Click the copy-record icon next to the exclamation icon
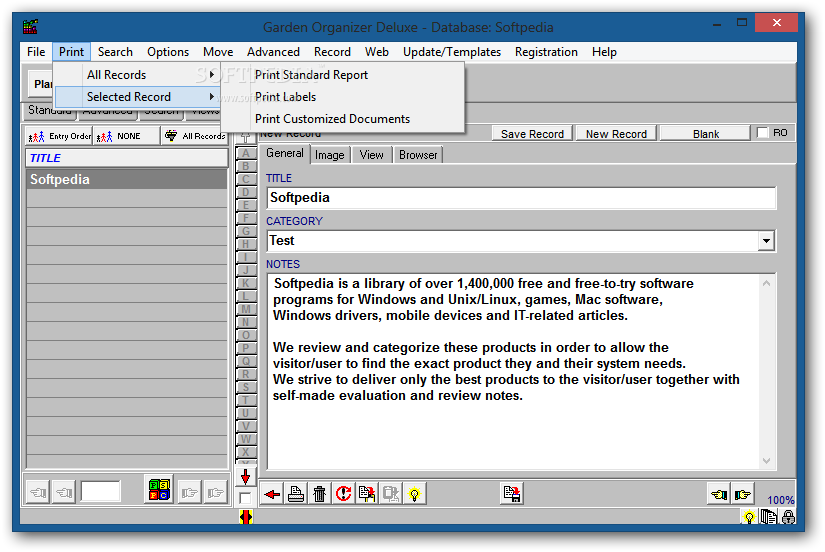The image size is (825, 552). coord(367,494)
